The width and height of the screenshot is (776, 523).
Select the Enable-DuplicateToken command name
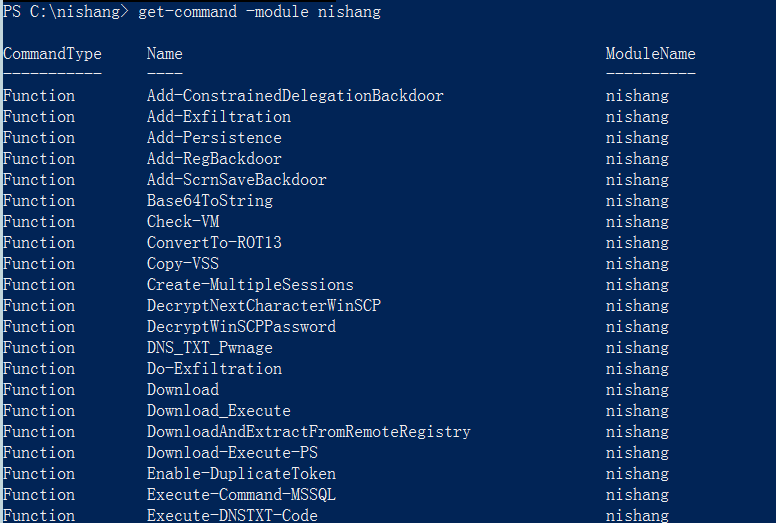pyautogui.click(x=241, y=474)
